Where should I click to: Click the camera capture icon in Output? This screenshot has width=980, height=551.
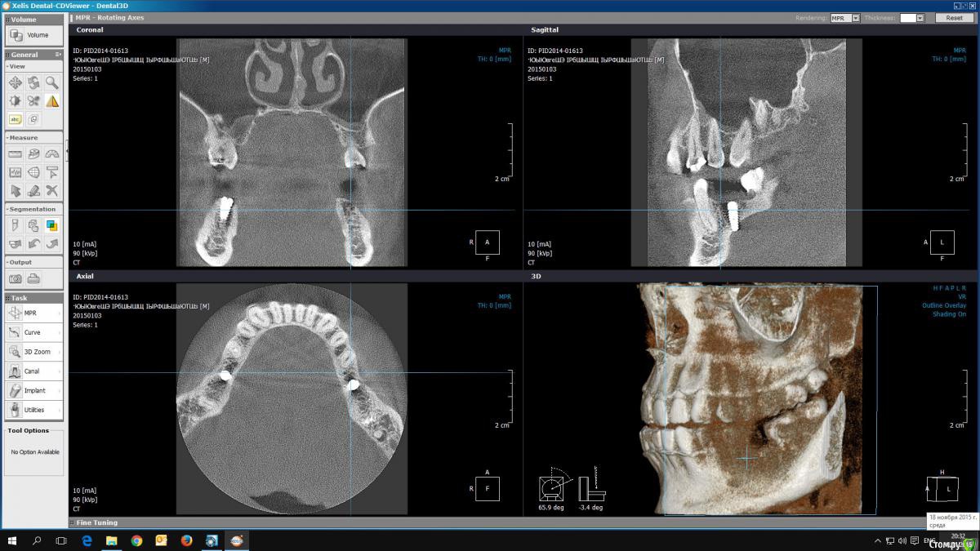click(x=15, y=278)
